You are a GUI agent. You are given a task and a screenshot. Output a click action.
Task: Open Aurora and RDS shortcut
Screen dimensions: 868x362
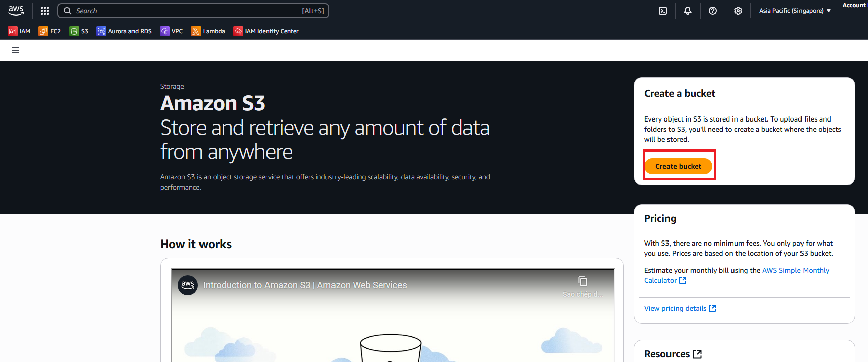124,31
